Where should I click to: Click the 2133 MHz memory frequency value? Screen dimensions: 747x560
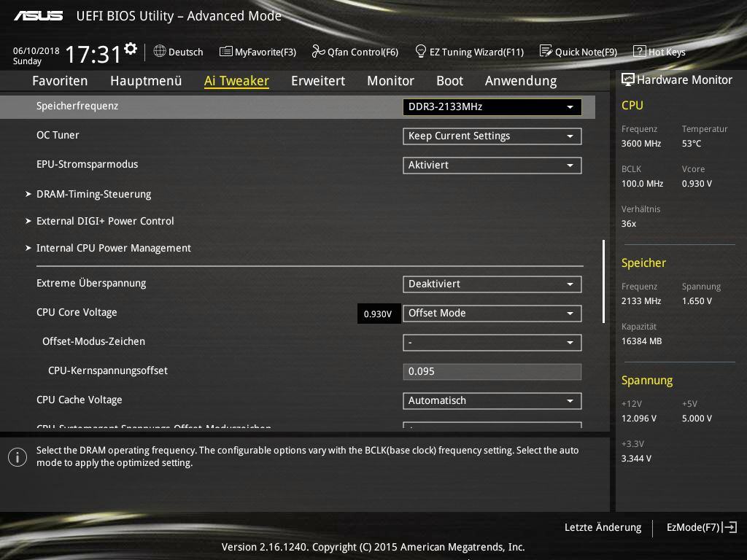tap(640, 301)
